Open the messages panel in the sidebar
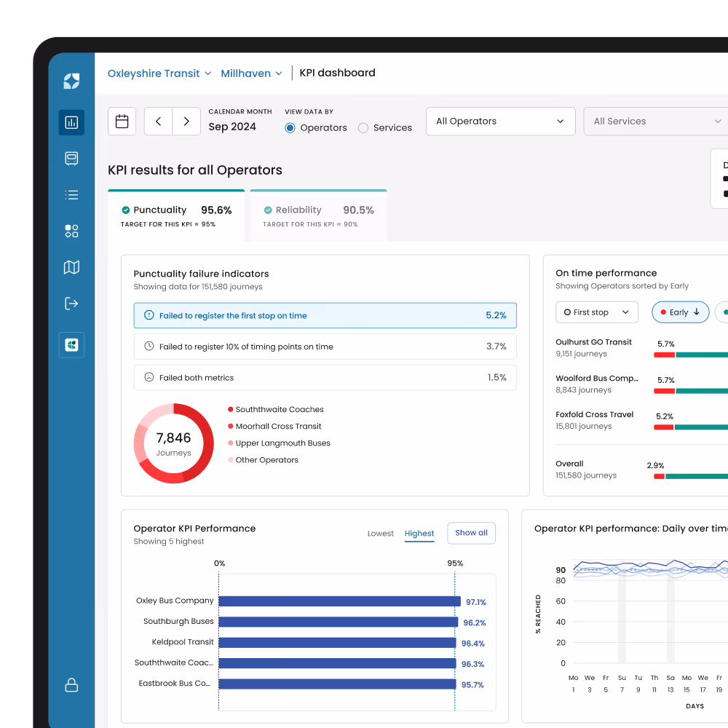Screen dimensions: 728x728 click(71, 158)
